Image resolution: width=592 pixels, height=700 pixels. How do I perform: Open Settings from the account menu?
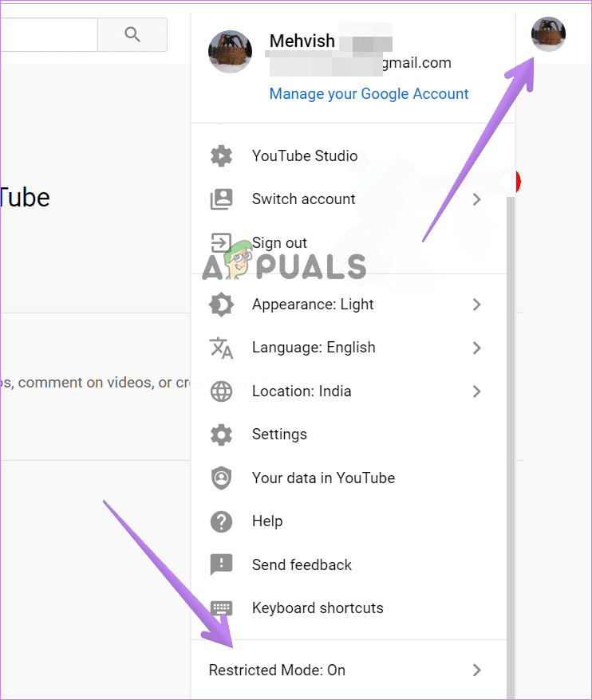pos(349,435)
